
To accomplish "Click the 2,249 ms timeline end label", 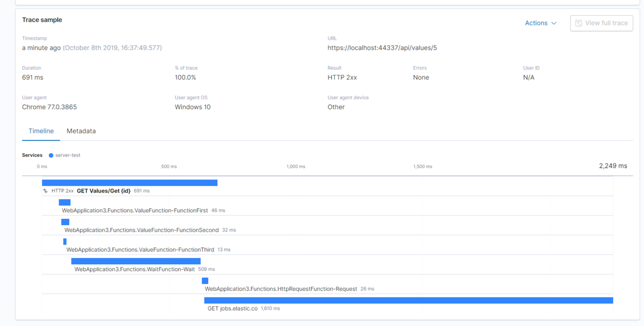I will pyautogui.click(x=613, y=166).
